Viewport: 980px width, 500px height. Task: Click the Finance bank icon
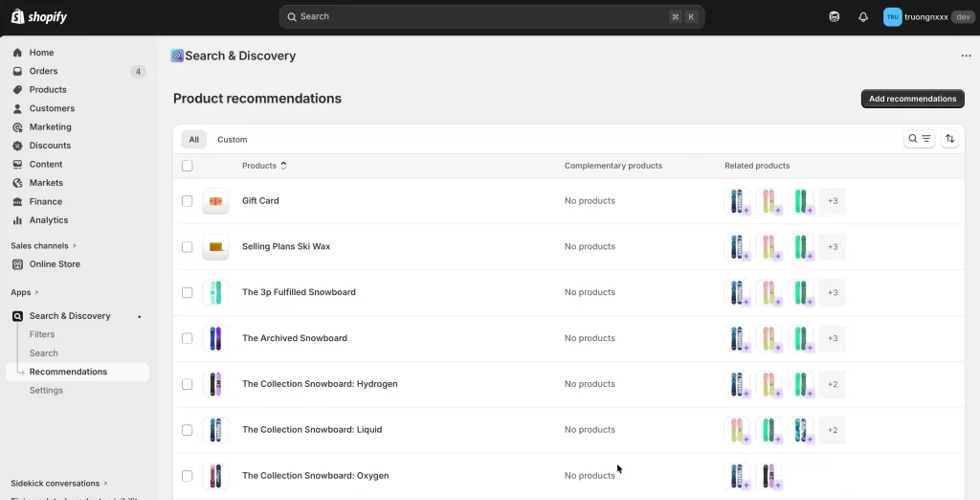pyautogui.click(x=17, y=201)
